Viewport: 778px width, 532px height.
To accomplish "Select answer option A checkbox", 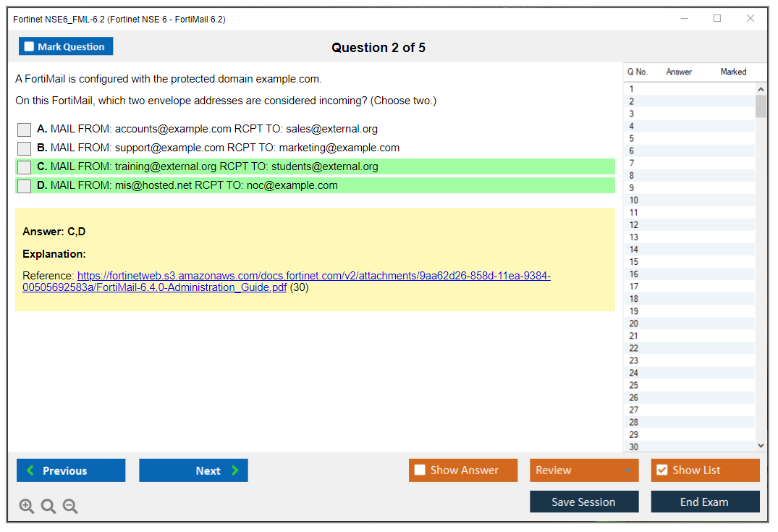I will [25, 130].
